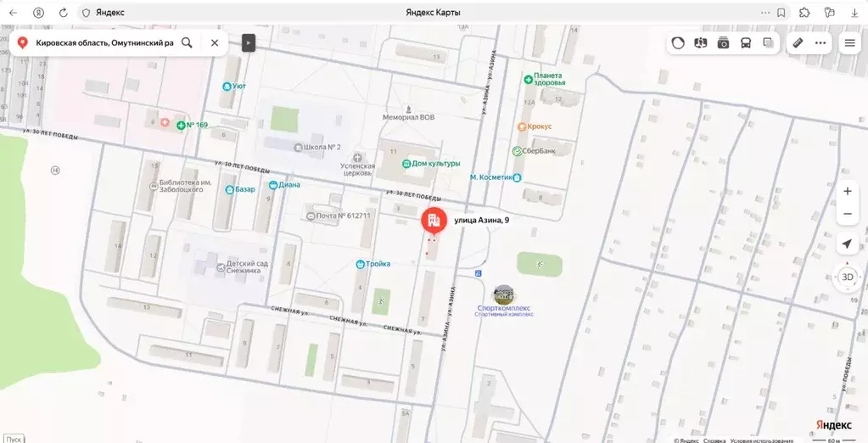Click the search magnifier button
The image size is (868, 443).
pyautogui.click(x=188, y=42)
